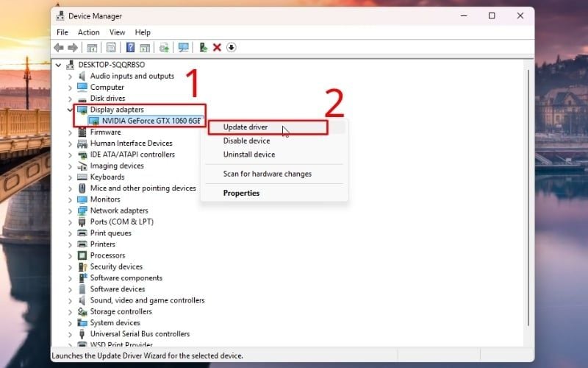Viewport: 588px width, 368px height.
Task: Click the Storage controllers icon
Action: click(82, 311)
